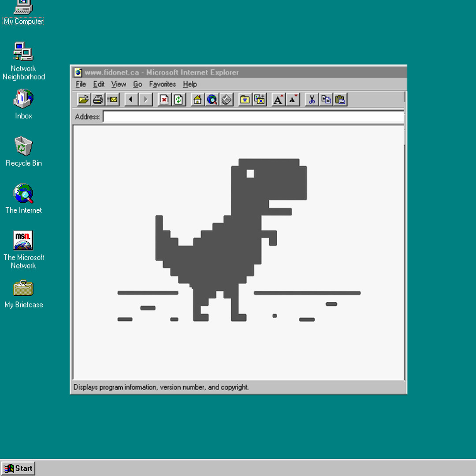
Task: Refresh the page with Refresh icon
Action: [x=178, y=100]
